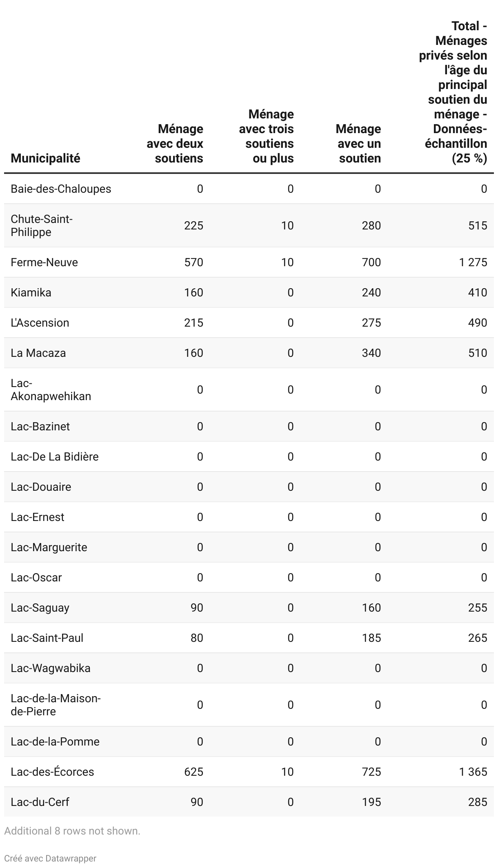Click the Ménage avec un soutien header
The height and width of the screenshot is (868, 498).
[358, 144]
